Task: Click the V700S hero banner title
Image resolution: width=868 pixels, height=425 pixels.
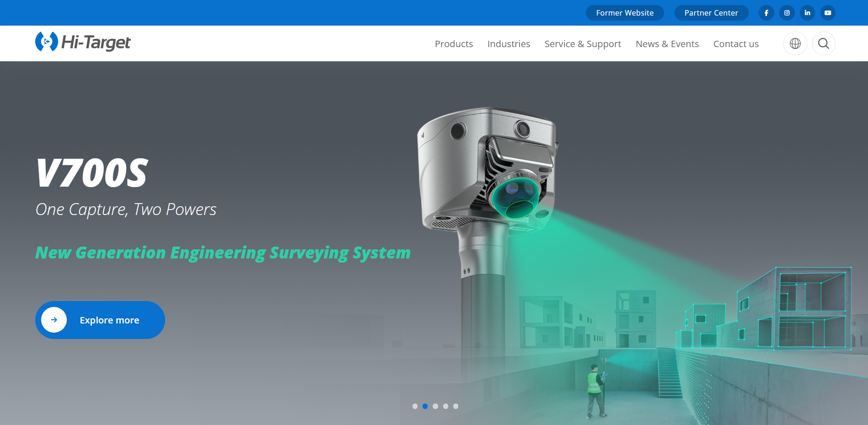Action: tap(92, 173)
